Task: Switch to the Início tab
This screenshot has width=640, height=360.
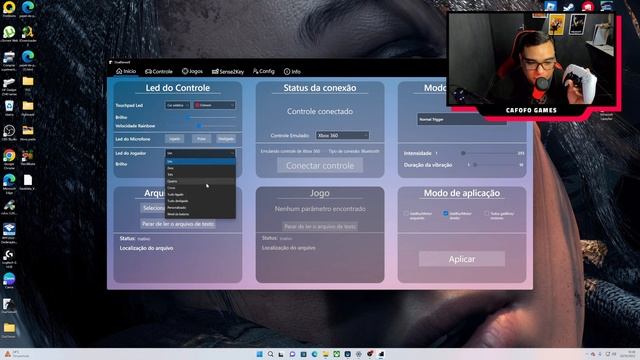Action: 126,71
